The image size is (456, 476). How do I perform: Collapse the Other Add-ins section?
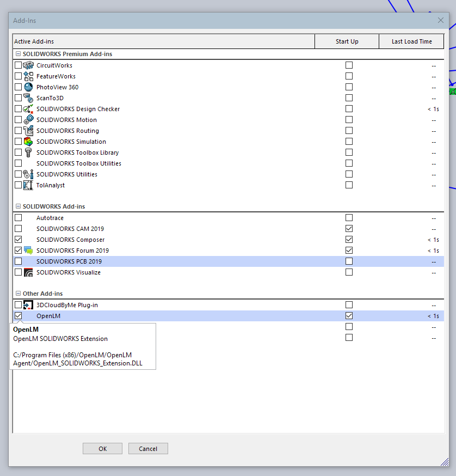tap(19, 293)
